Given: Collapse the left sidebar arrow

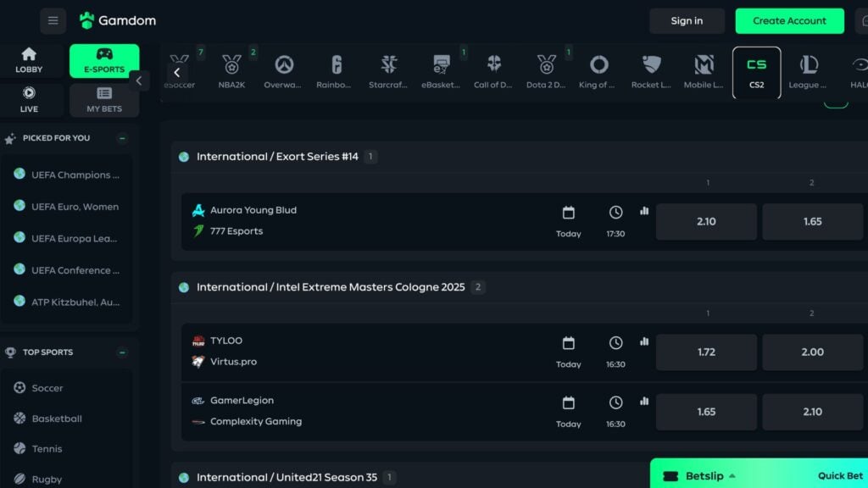Looking at the screenshot, I should 139,80.
